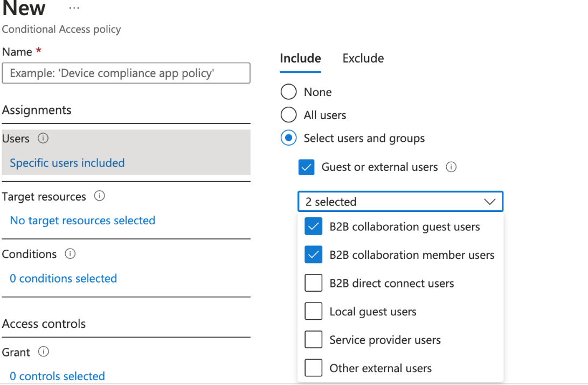Show info tooltip for Grant
The height and width of the screenshot is (385, 588).
[44, 352]
